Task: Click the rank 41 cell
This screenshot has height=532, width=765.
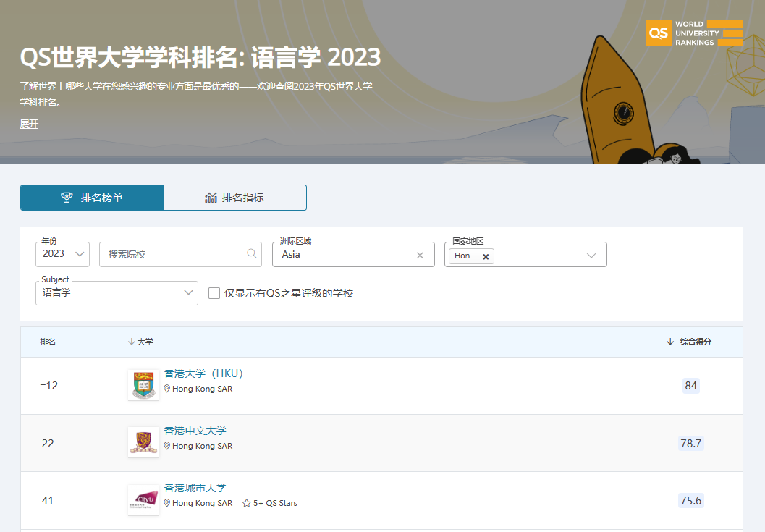Action: click(x=47, y=500)
